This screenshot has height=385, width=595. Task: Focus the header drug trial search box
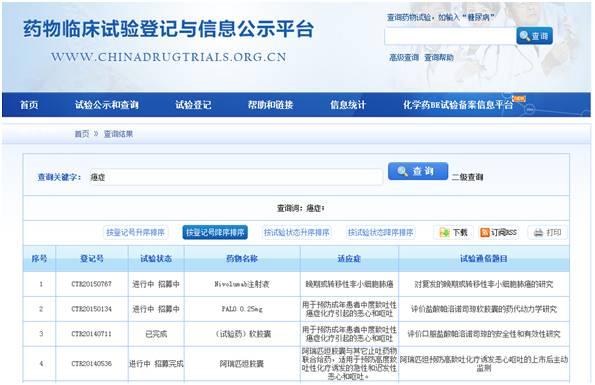coord(450,36)
